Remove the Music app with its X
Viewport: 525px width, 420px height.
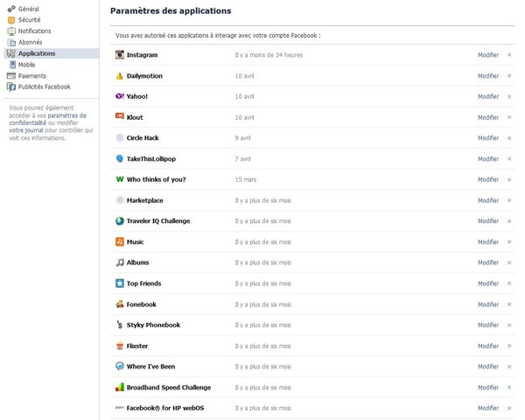click(509, 241)
